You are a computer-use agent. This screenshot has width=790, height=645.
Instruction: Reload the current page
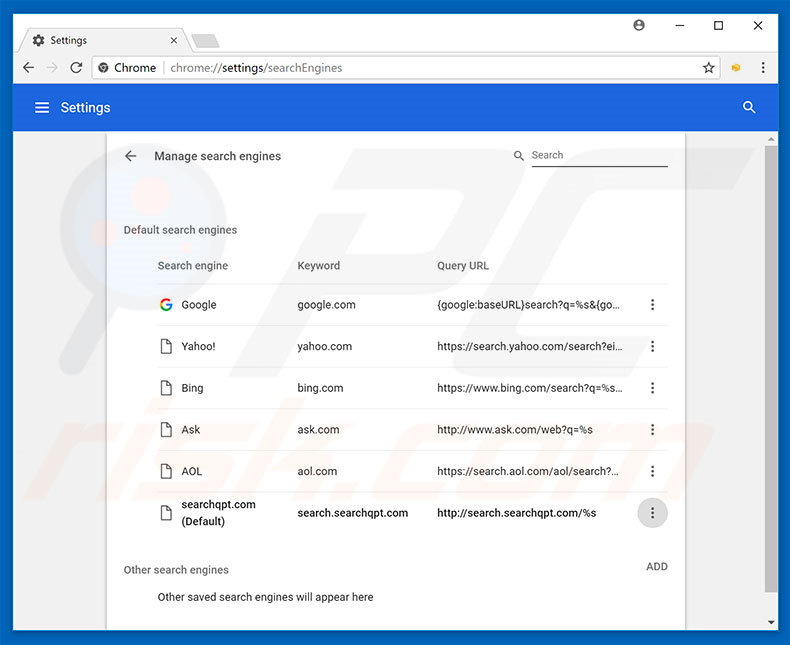coord(76,68)
